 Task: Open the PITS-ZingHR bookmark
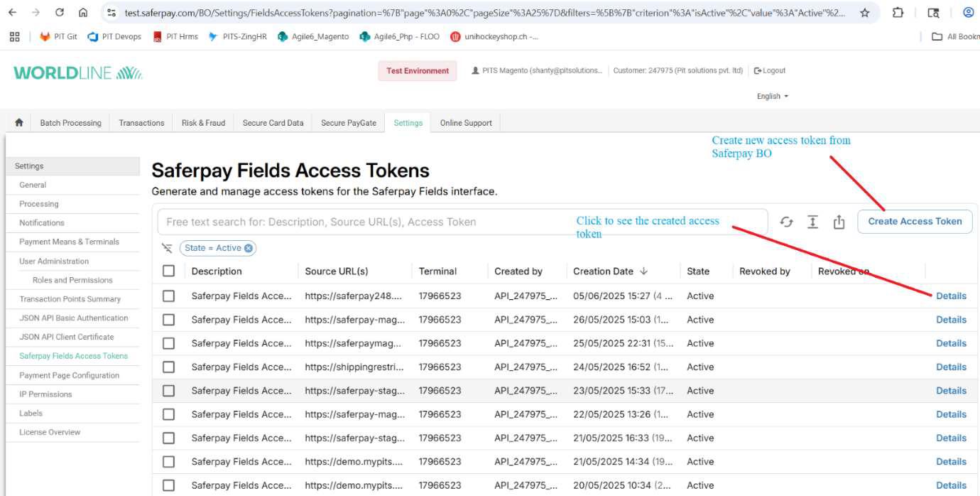coord(238,36)
